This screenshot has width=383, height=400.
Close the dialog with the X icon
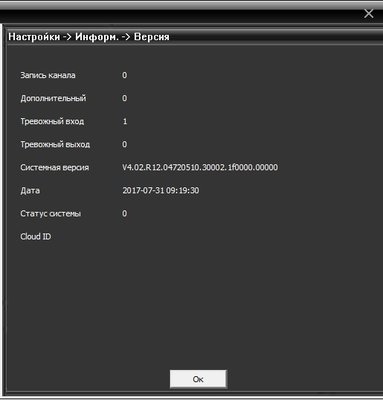369,14
